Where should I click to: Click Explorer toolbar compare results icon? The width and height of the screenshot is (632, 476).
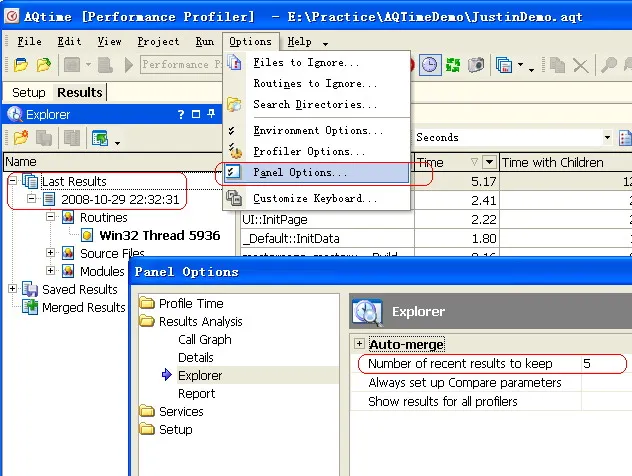(x=72, y=138)
